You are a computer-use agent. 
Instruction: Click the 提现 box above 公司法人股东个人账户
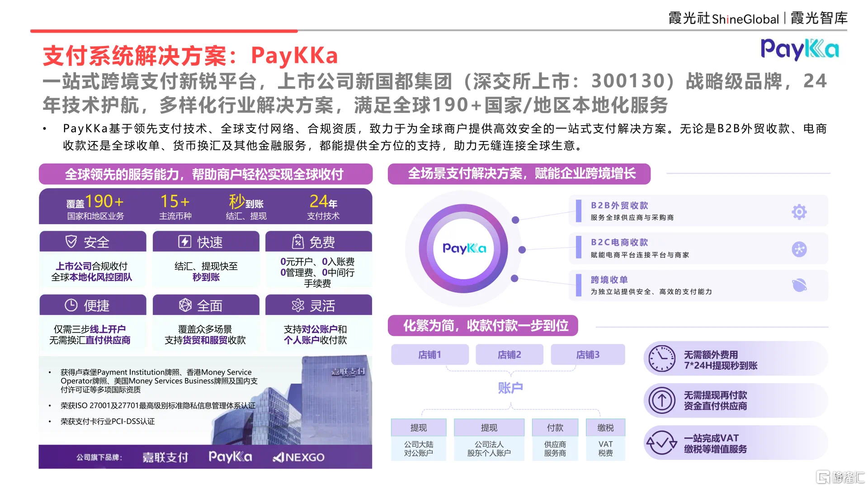tap(489, 427)
